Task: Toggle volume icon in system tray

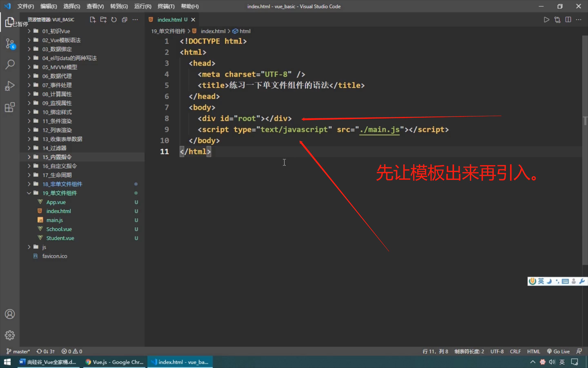Action: (552, 362)
